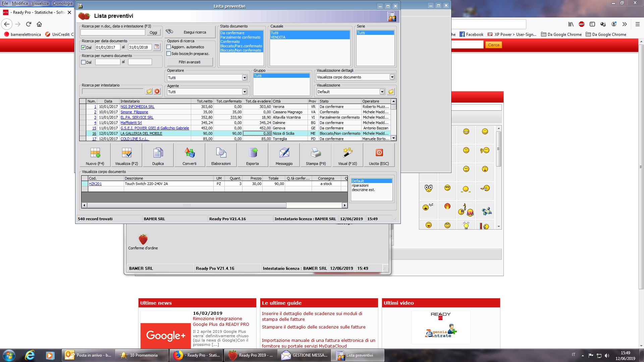Click the Filtri avanzati button
The image size is (644, 362).
190,62
